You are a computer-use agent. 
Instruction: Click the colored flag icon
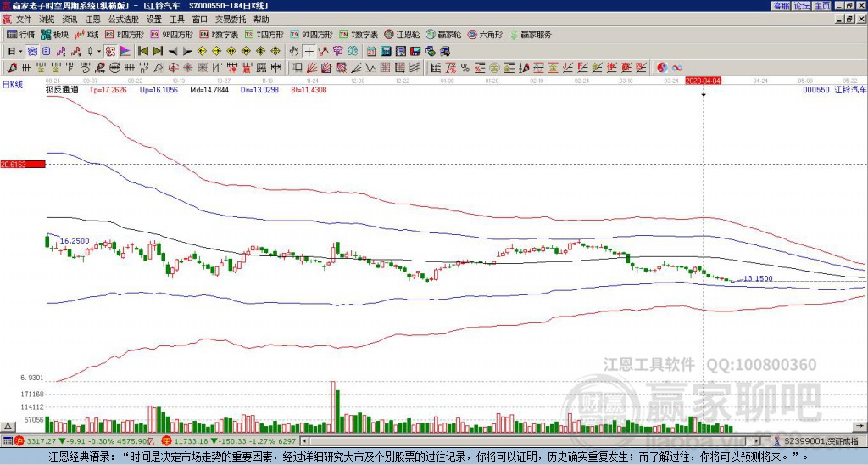click(125, 52)
